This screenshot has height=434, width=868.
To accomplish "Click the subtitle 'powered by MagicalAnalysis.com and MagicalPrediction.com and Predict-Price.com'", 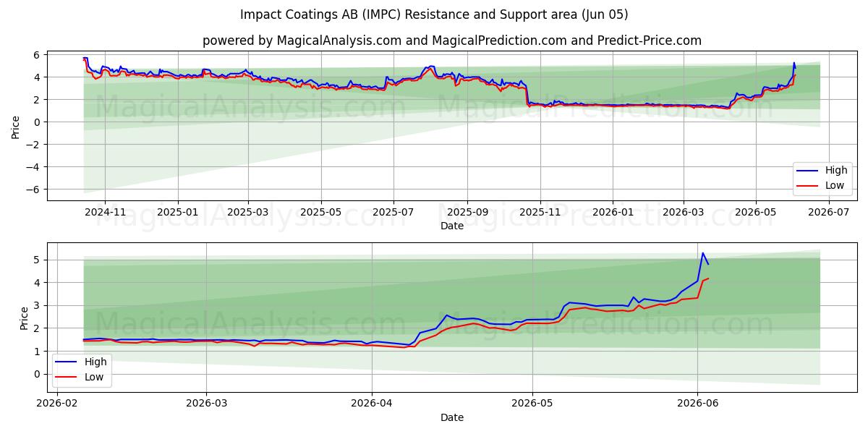I will [x=452, y=41].
